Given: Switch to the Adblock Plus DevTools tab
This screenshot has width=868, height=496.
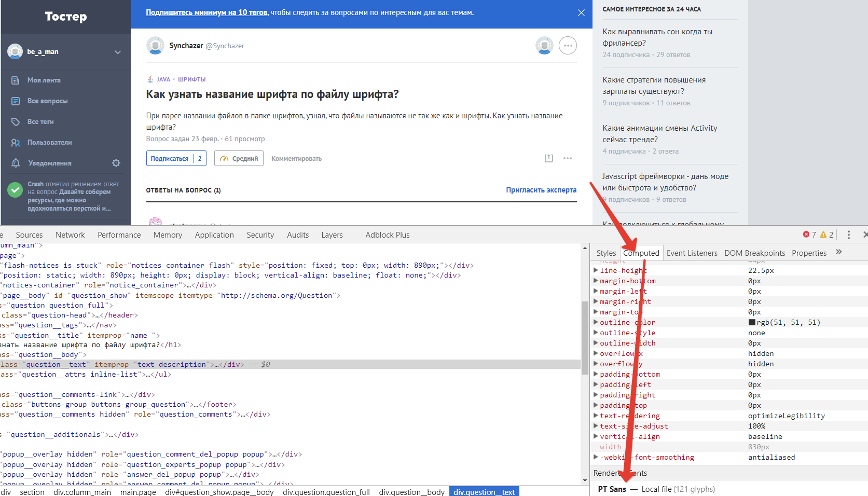Looking at the screenshot, I should click(x=388, y=235).
